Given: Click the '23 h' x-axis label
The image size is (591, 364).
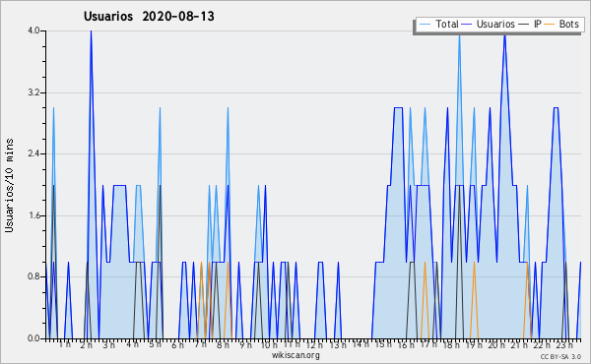Looking at the screenshot, I should pyautogui.click(x=565, y=344).
